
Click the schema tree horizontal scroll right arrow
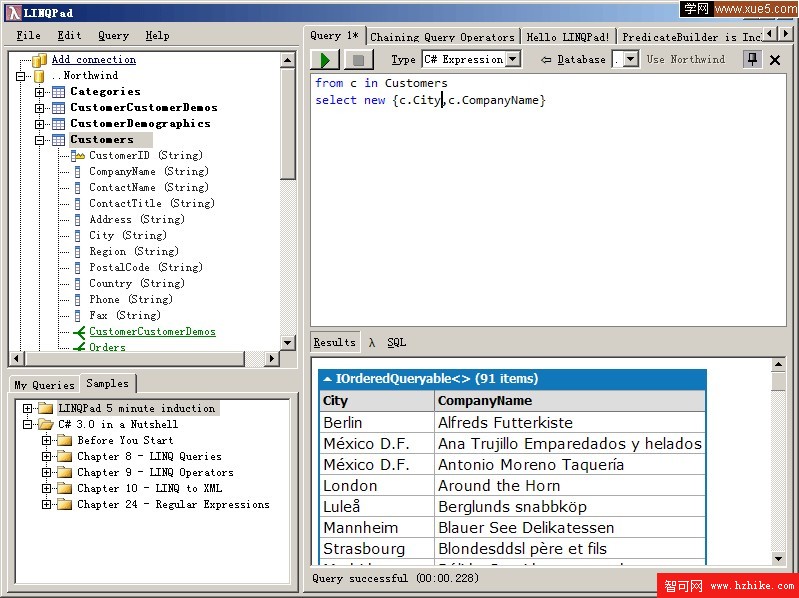tap(272, 359)
